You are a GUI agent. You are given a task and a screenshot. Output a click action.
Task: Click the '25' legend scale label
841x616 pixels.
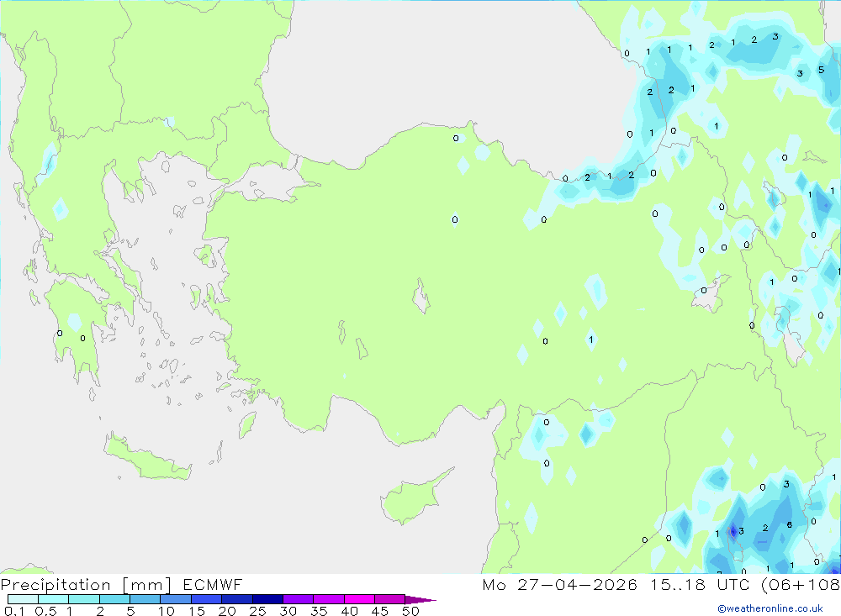[258, 611]
